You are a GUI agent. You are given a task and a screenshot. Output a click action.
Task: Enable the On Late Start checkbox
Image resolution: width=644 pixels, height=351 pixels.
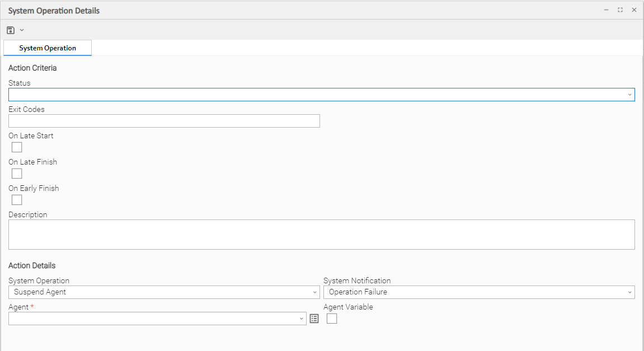[x=17, y=147]
